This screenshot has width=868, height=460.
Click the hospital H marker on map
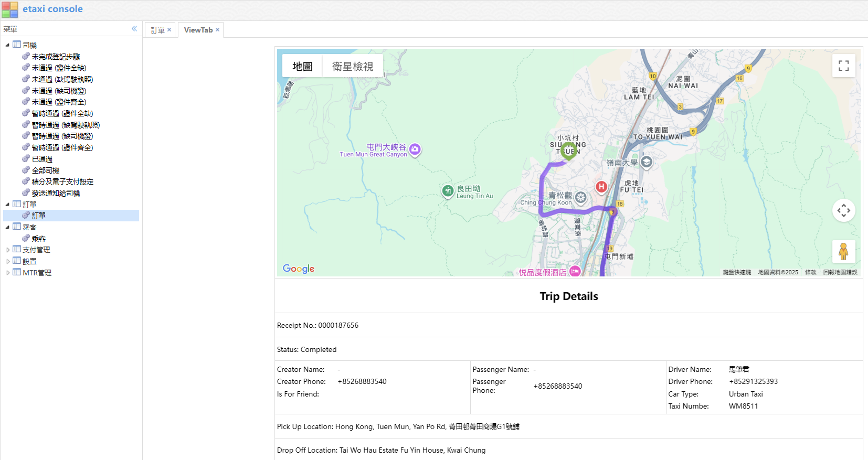click(601, 187)
